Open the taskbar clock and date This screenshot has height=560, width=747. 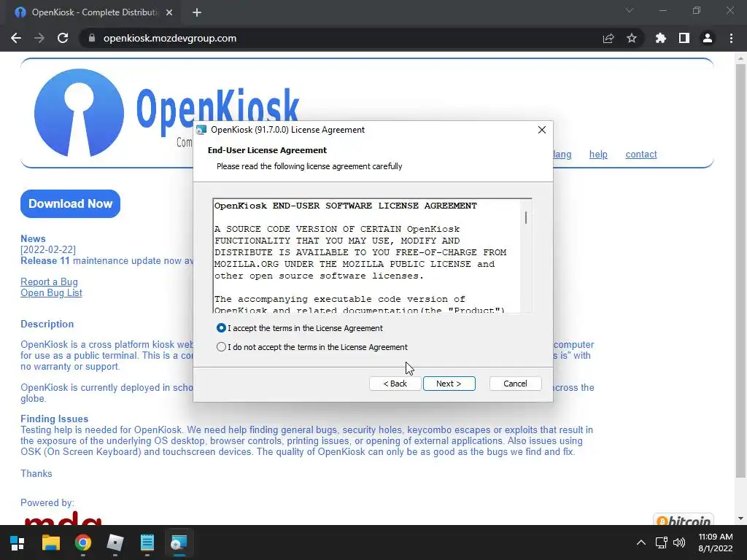[715, 542]
